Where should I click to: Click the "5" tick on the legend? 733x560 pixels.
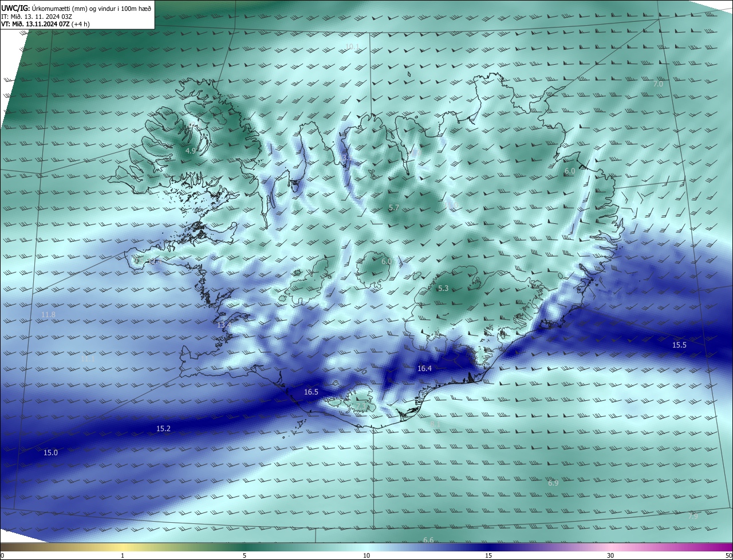[245, 556]
